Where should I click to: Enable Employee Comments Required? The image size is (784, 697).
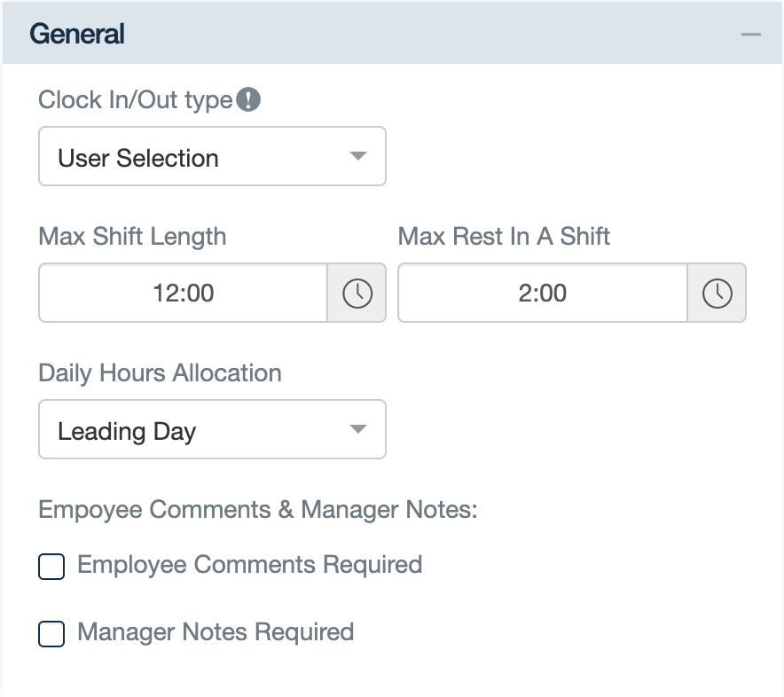pos(51,566)
